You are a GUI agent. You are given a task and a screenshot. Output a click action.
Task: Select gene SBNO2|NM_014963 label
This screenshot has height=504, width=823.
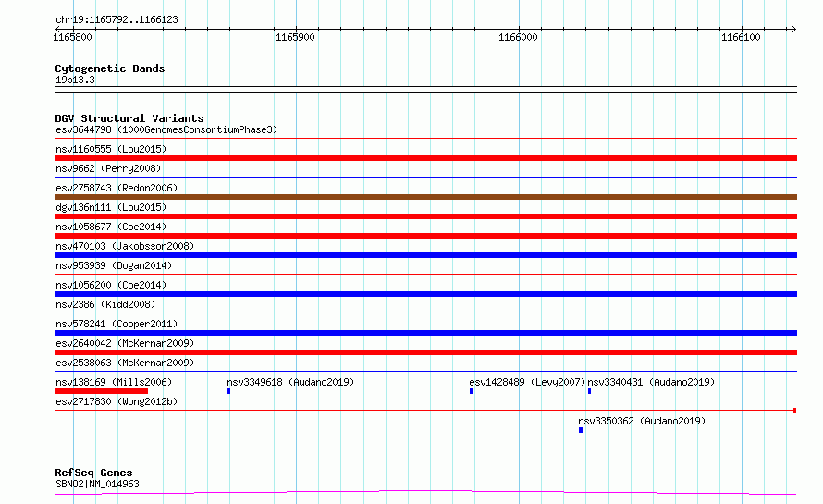98,484
